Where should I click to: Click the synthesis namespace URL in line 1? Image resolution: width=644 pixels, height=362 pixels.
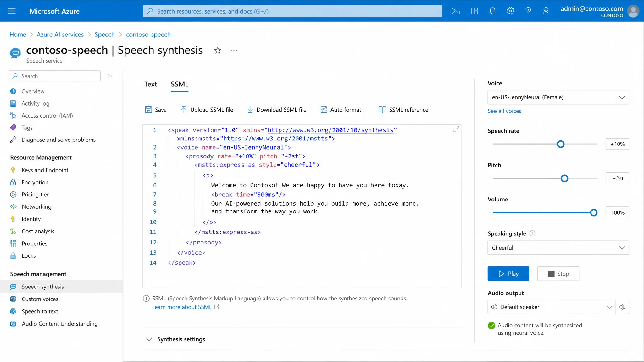click(330, 130)
